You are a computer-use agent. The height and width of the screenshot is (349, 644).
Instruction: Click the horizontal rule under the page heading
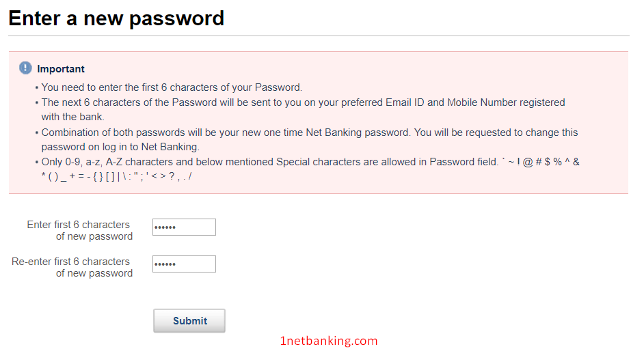[x=319, y=36]
